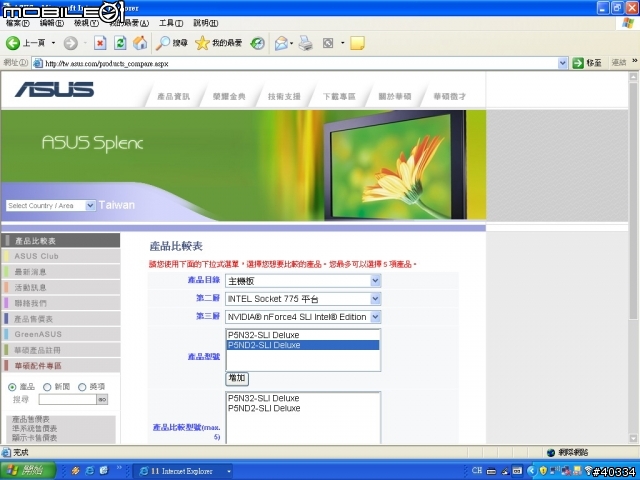The width and height of the screenshot is (640, 480).
Task: Click the Print icon in toolbar
Action: 305,43
